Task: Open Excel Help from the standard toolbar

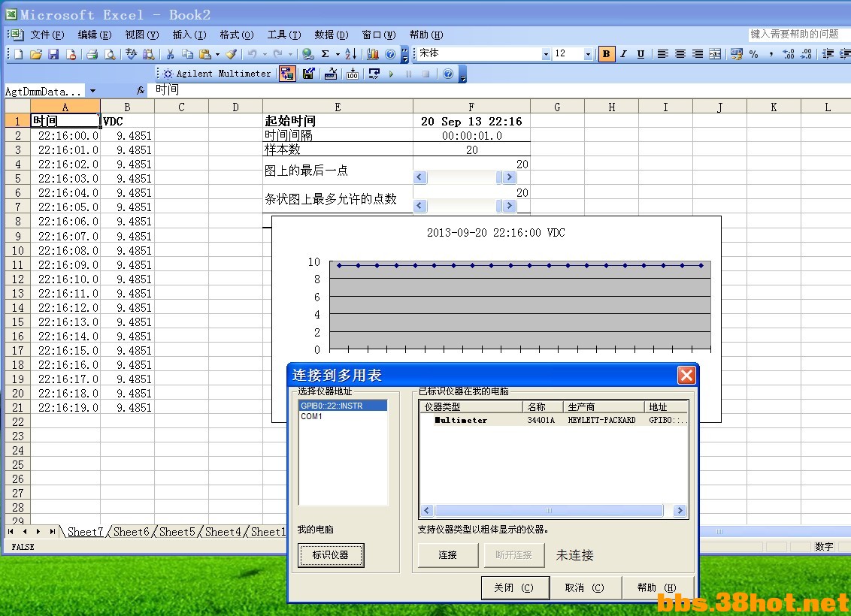Action: pos(390,53)
